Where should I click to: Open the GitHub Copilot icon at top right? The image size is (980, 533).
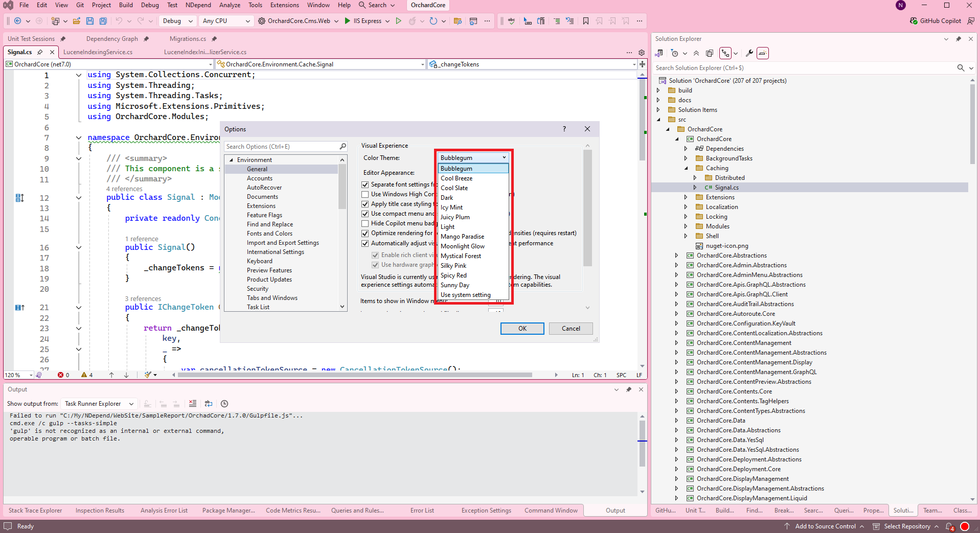(x=914, y=21)
